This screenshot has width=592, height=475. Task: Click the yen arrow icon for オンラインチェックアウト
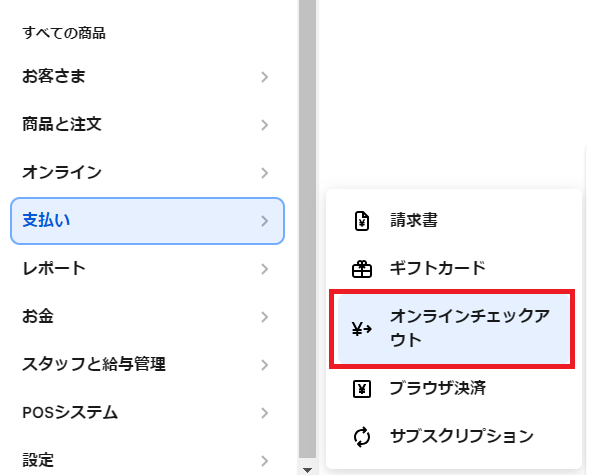(x=362, y=328)
